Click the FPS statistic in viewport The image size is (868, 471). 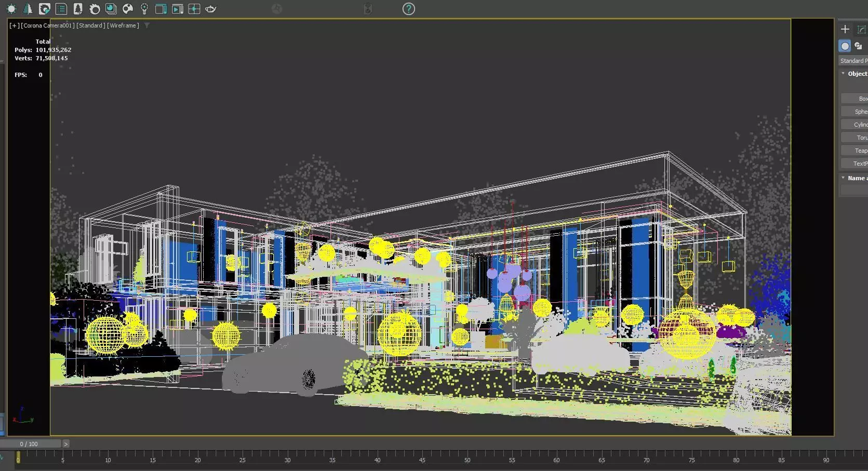(28, 75)
